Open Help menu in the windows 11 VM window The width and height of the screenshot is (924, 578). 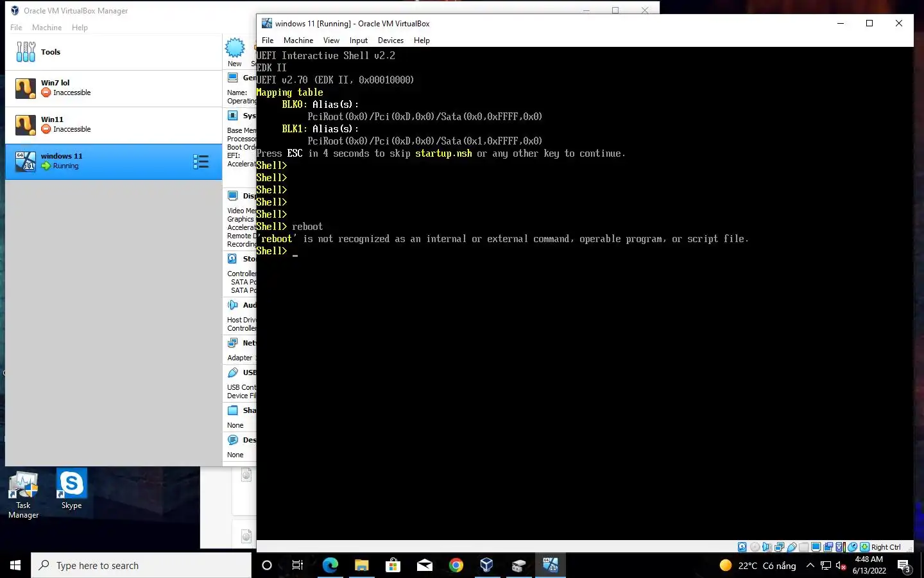(x=422, y=40)
